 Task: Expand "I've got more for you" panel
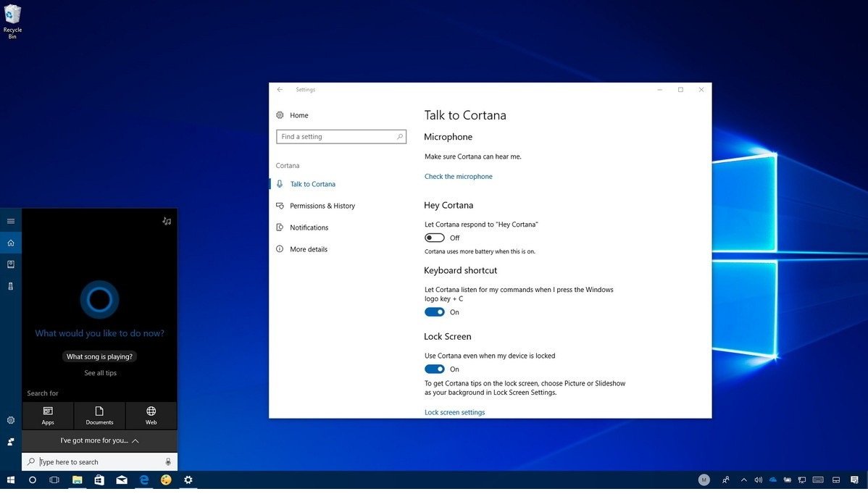(x=100, y=441)
